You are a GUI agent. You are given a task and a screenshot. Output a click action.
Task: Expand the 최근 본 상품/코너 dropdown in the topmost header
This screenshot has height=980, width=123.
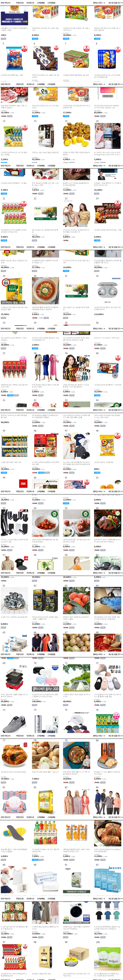tap(115, 3)
